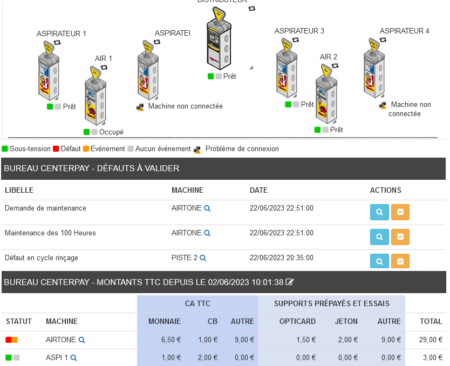Image resolution: width=450 pixels, height=366 pixels.
Task: Select the AIR 2 machine icon
Action: pos(326,94)
